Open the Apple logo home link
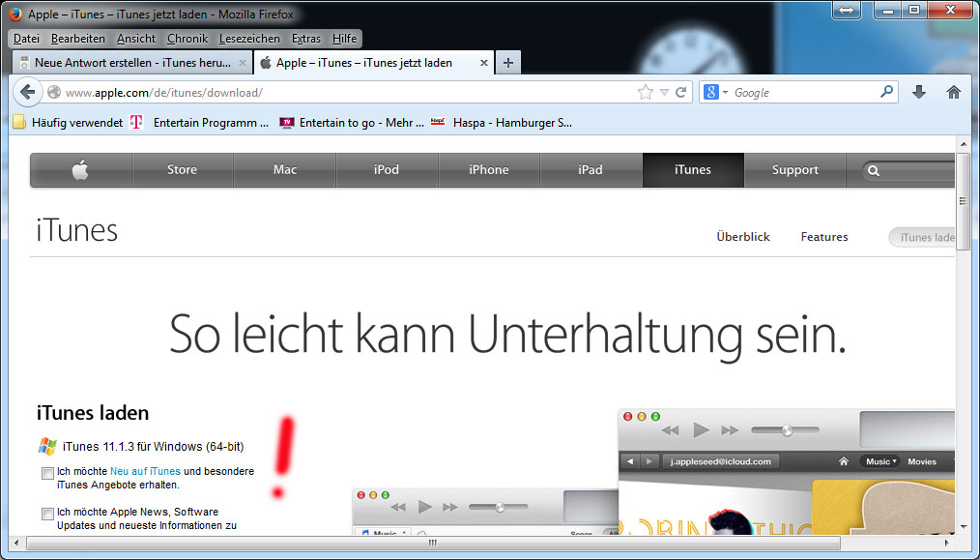The image size is (980, 560). click(80, 169)
